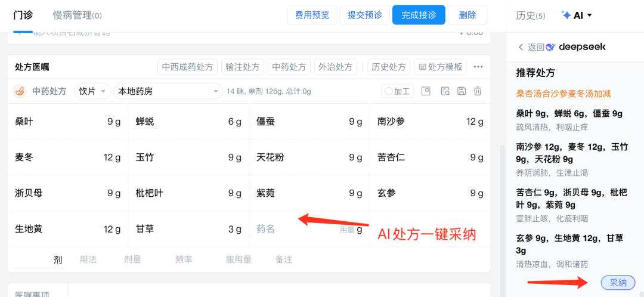Click the 14 味 单剂 126g summary text

[268, 92]
